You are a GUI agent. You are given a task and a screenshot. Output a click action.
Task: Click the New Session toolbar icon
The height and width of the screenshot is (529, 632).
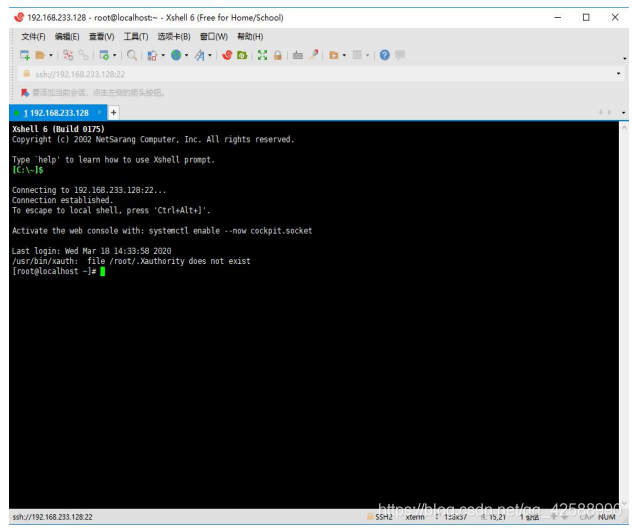point(25,55)
